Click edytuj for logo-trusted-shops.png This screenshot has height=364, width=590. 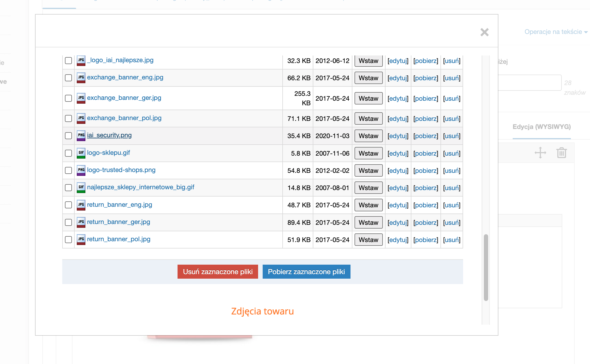pos(398,171)
